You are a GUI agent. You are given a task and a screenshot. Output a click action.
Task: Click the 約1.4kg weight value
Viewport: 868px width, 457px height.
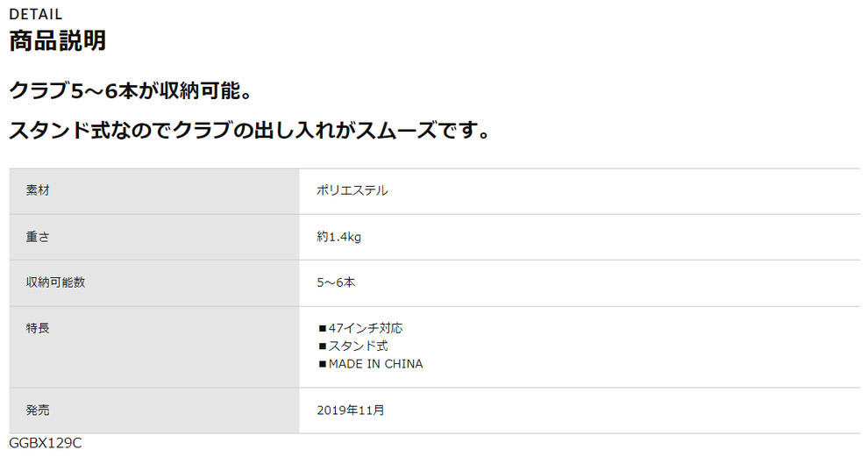[338, 237]
